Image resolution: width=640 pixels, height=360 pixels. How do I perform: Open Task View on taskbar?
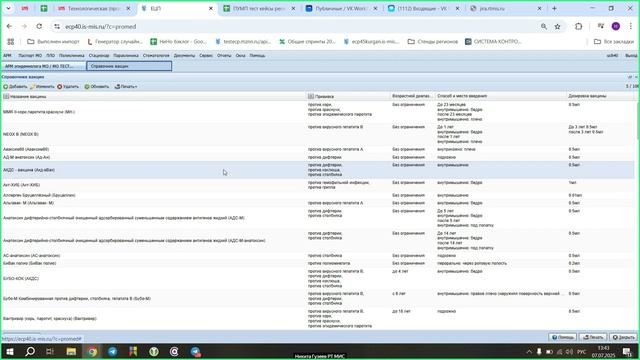click(x=50, y=351)
